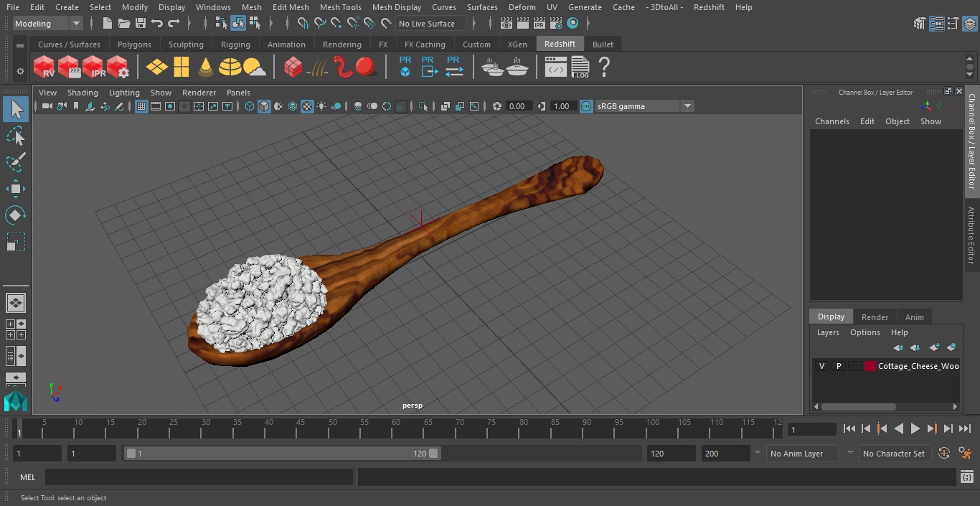Open the sRGB gamma view transform dropdown

644,106
